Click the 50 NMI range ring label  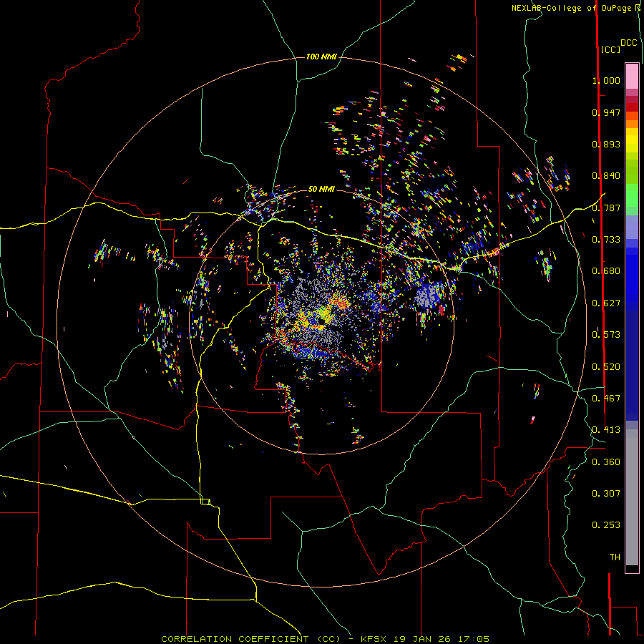[x=321, y=189]
